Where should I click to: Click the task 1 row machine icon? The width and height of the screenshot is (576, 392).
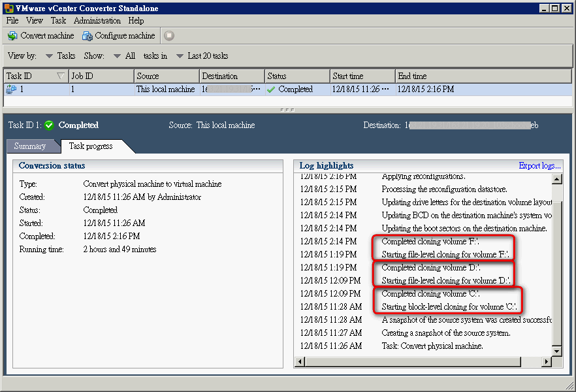tap(11, 90)
